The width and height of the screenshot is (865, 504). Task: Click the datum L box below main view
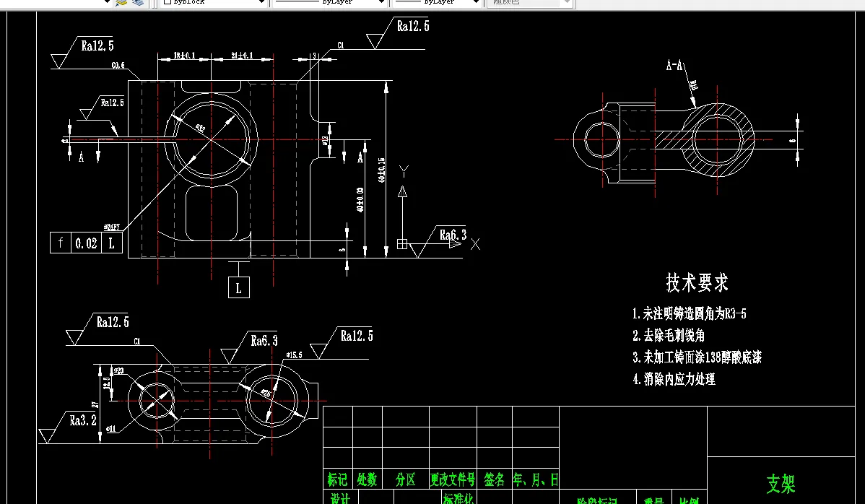[239, 287]
